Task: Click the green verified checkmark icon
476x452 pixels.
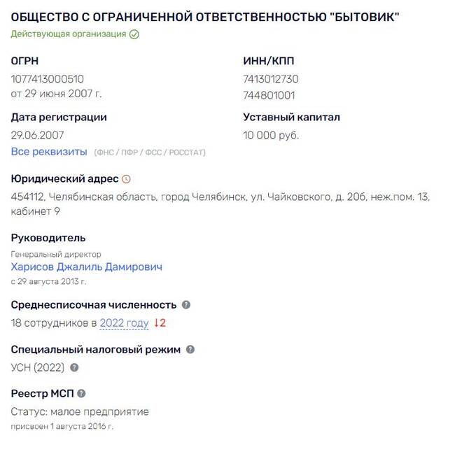Action: pyautogui.click(x=134, y=34)
